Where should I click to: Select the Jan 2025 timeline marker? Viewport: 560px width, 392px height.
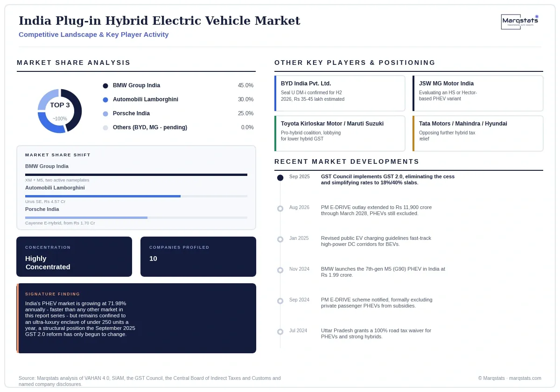(280, 239)
